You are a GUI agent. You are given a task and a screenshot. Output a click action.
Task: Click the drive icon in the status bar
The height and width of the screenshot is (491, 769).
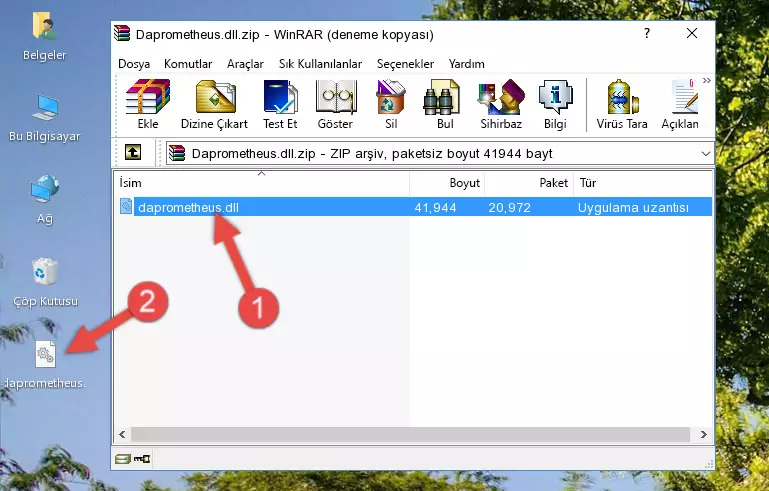coord(123,459)
